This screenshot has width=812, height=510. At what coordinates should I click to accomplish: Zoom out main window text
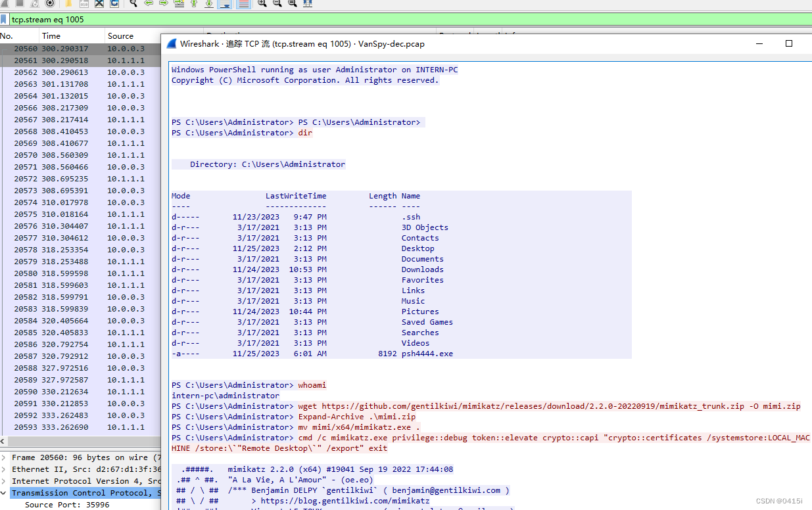coord(277,3)
